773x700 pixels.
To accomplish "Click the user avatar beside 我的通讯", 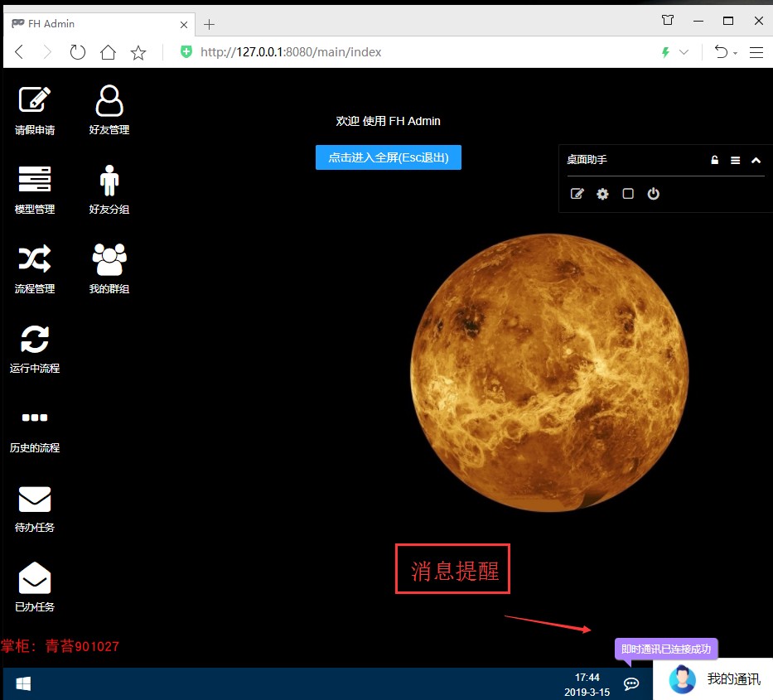I will click(683, 678).
